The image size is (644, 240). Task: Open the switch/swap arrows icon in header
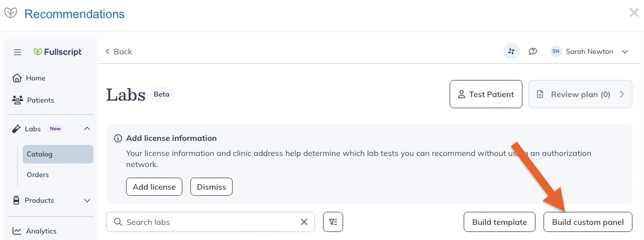click(x=511, y=51)
